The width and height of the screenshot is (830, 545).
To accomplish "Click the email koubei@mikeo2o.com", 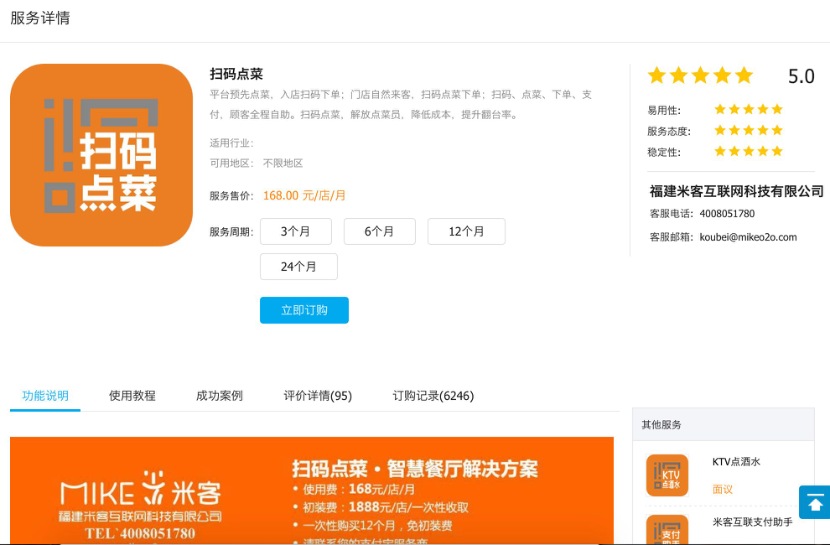I will point(748,237).
